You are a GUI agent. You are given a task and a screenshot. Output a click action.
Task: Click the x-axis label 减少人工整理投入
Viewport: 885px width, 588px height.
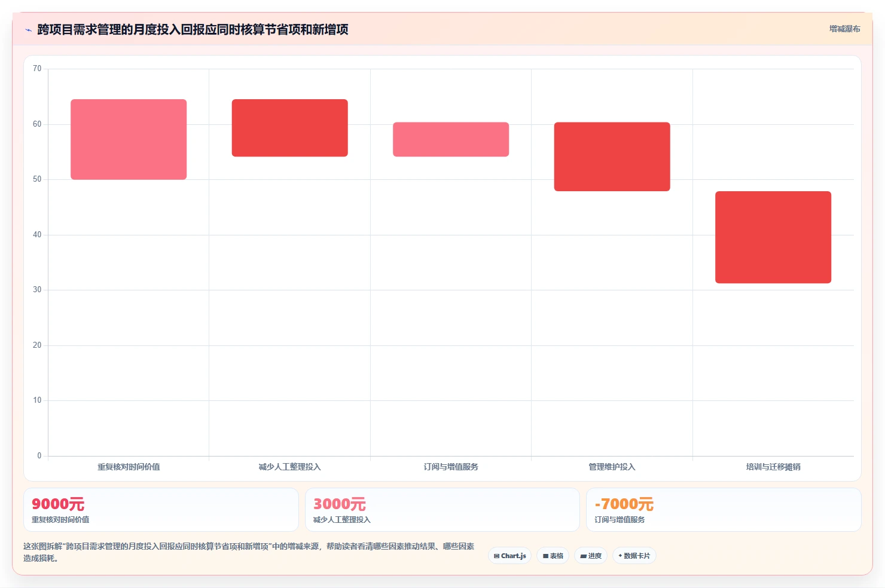click(x=290, y=467)
